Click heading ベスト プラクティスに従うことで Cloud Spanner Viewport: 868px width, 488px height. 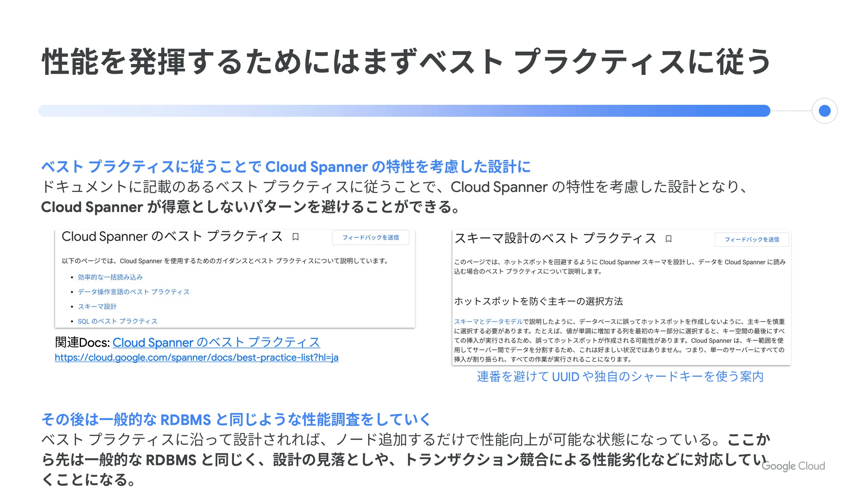pyautogui.click(x=286, y=167)
